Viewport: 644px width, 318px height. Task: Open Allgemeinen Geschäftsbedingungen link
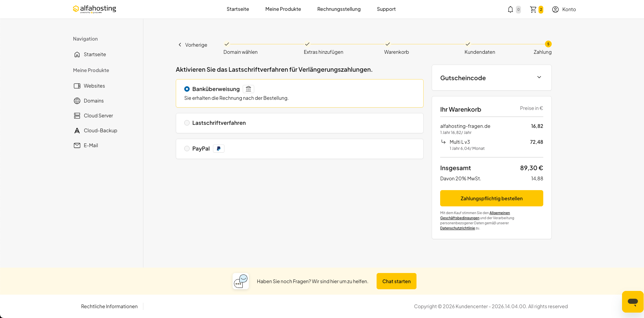point(475,215)
